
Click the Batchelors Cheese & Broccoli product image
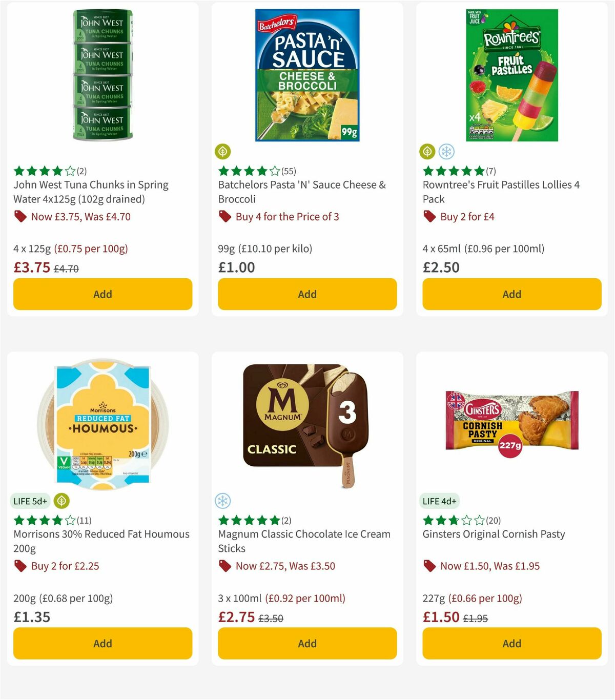(x=307, y=75)
